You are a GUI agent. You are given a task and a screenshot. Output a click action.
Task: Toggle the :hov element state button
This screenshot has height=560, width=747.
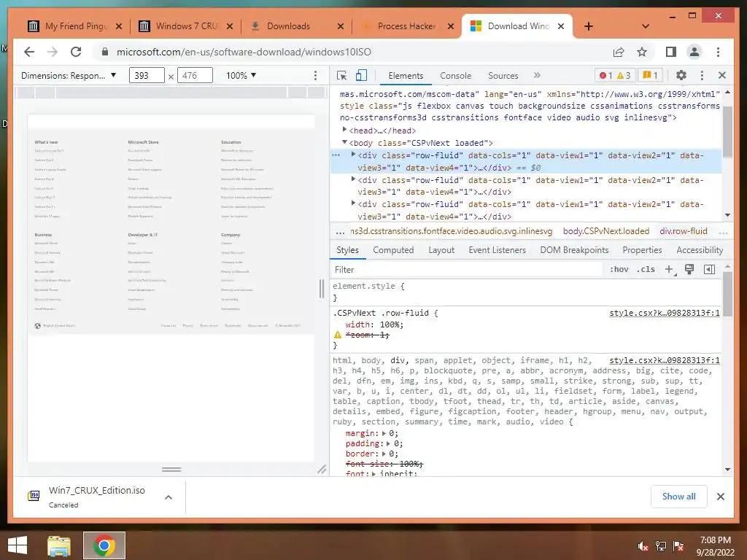click(619, 270)
